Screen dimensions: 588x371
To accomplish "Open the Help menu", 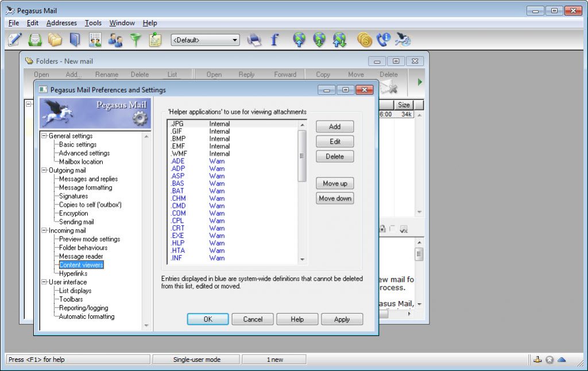I will pyautogui.click(x=150, y=23).
